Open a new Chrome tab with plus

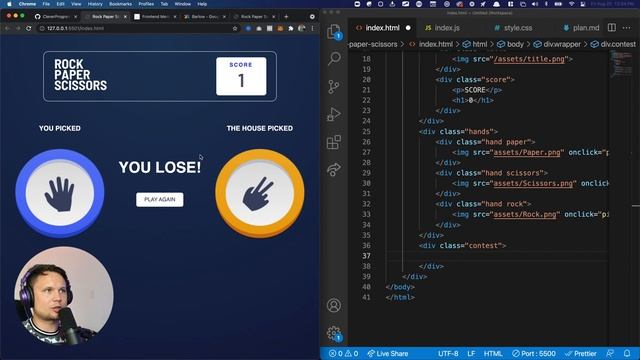tap(286, 17)
